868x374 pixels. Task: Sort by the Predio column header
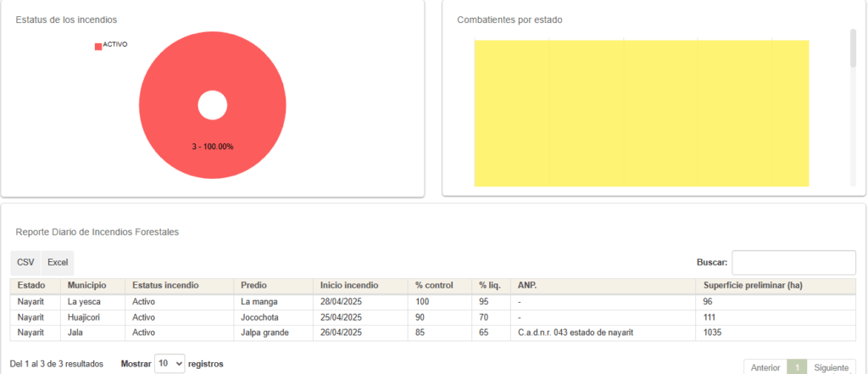coord(274,286)
